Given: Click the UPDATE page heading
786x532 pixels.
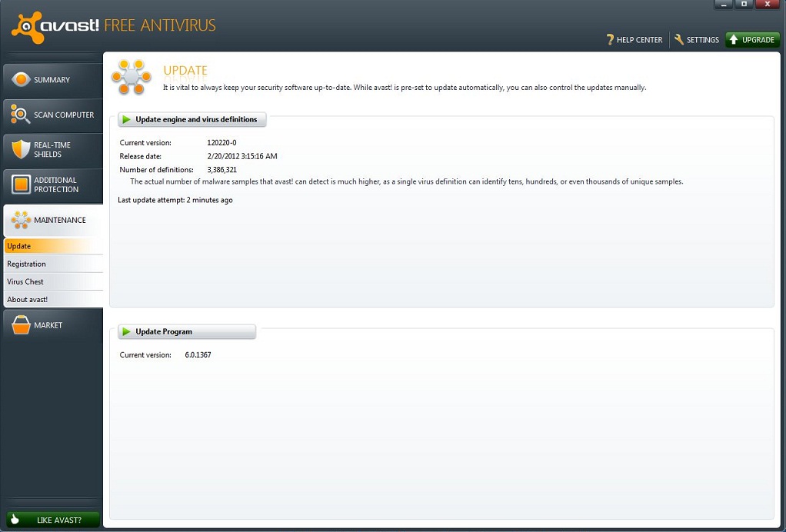Looking at the screenshot, I should pos(185,70).
